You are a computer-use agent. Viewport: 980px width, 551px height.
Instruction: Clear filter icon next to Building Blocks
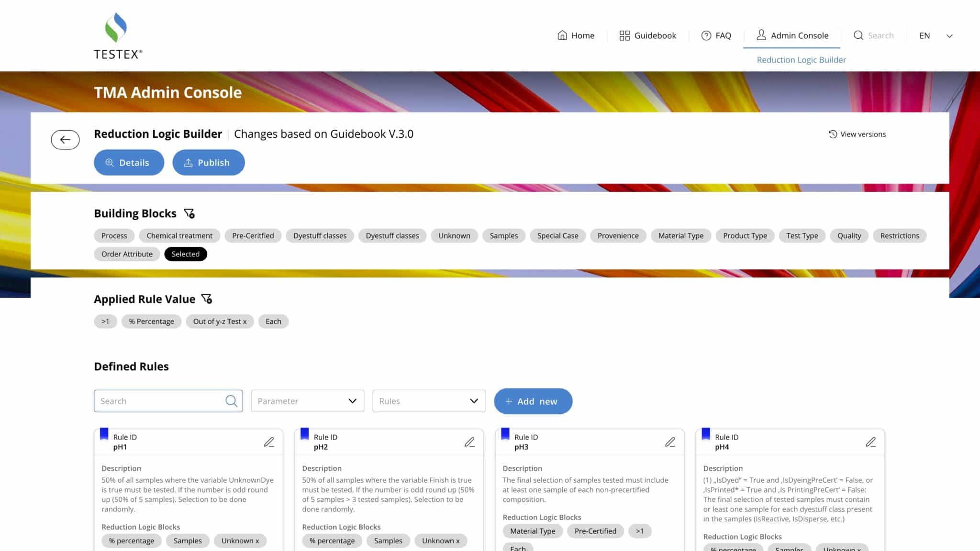[x=189, y=213]
